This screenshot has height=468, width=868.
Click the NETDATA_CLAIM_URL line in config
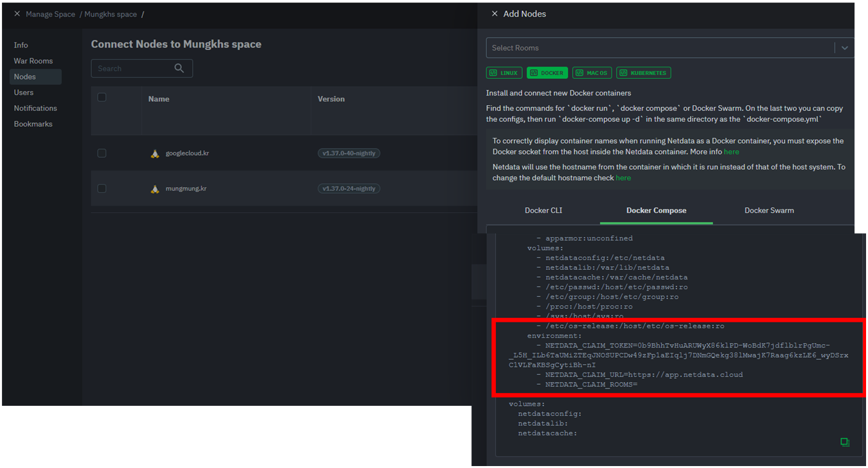639,374
